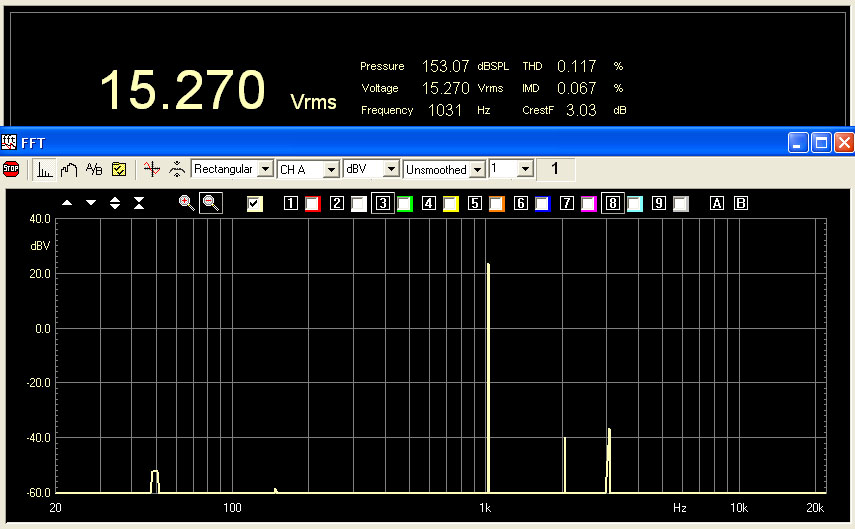Viewport: 855px width, 529px height.
Task: Click the A/B compare toolbar icon
Action: tap(94, 169)
